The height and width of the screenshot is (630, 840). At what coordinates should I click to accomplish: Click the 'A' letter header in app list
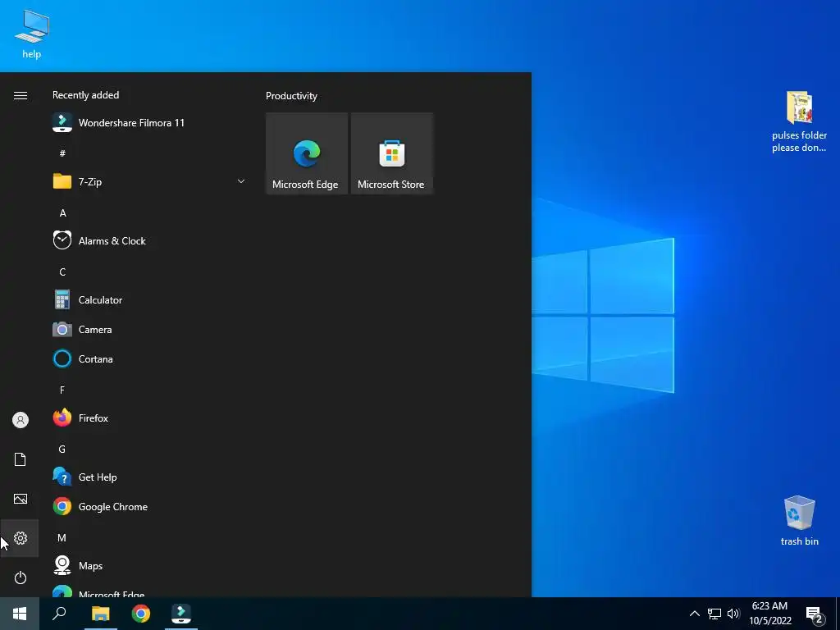(62, 212)
